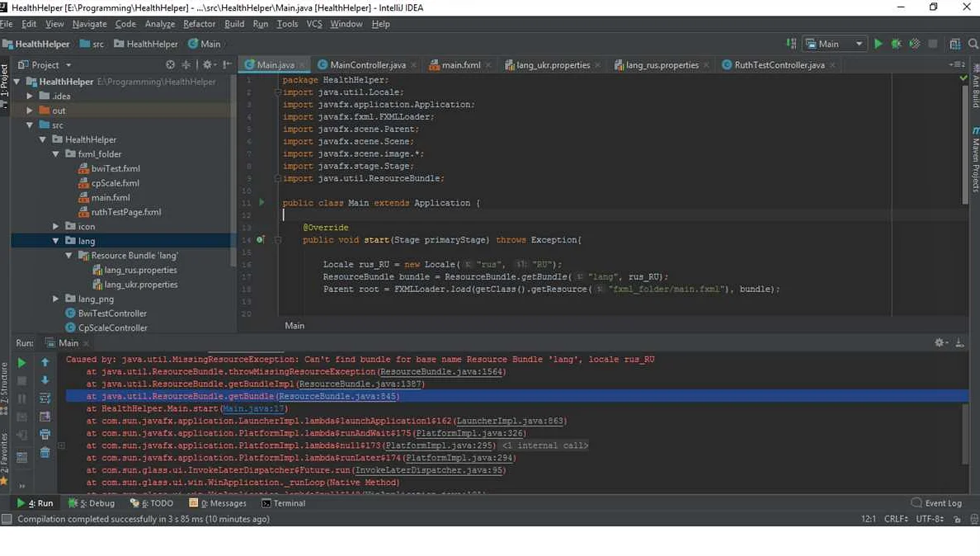This screenshot has height=556, width=980.
Task: Run 'Main' with coverage icon
Action: click(x=914, y=43)
